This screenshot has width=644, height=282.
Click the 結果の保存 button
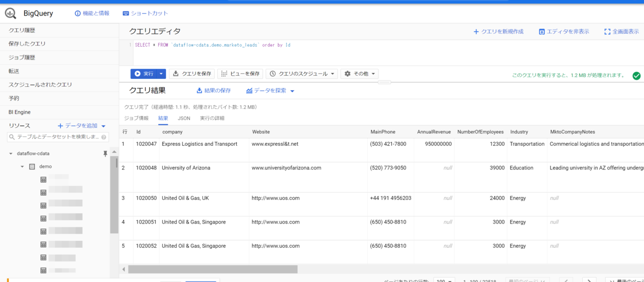coord(214,91)
